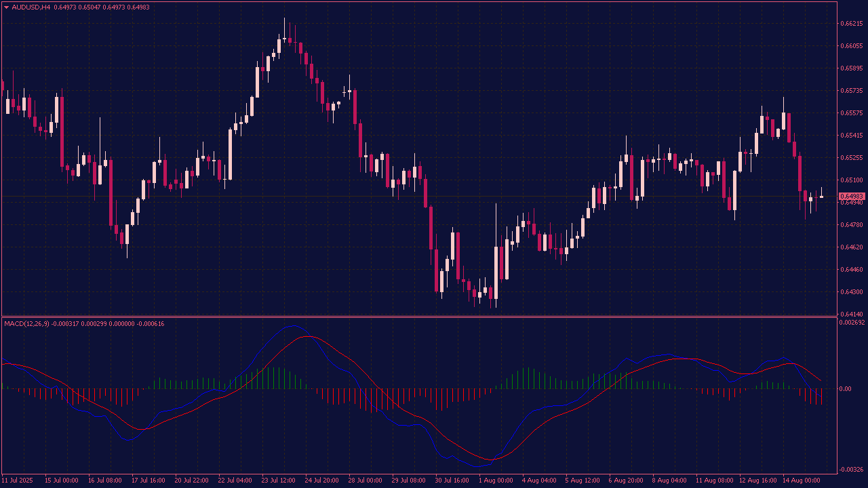The width and height of the screenshot is (868, 488).
Task: Click the 0.65100 price scale value
Action: coord(851,180)
